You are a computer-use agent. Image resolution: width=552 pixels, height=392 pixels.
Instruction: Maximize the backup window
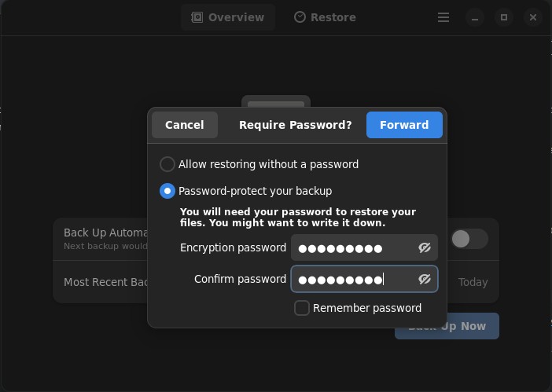504,17
